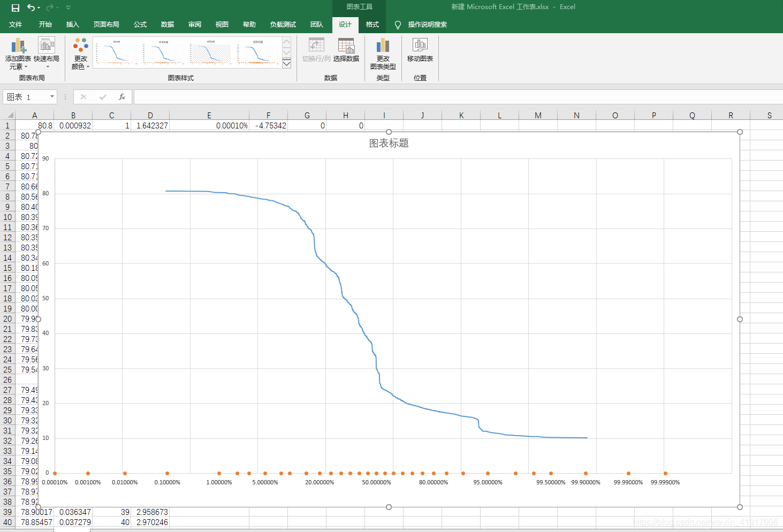The height and width of the screenshot is (532, 783).
Task: Select the first chart style thumbnail
Action: (117, 52)
